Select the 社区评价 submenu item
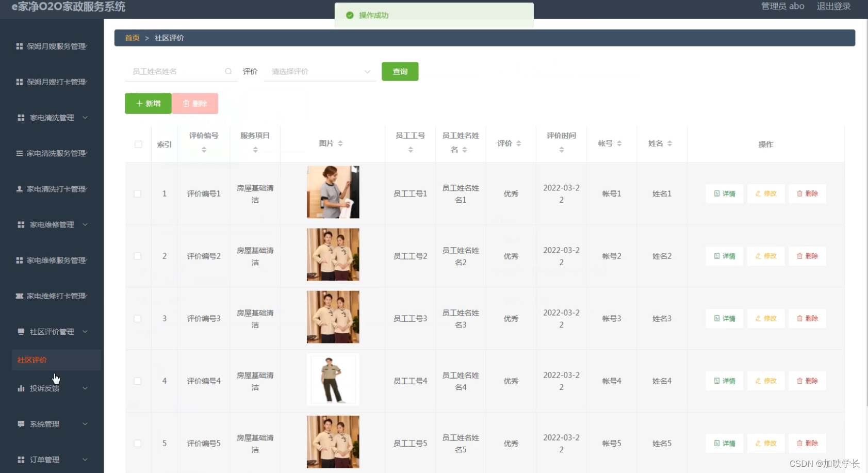The image size is (868, 473). pos(33,360)
